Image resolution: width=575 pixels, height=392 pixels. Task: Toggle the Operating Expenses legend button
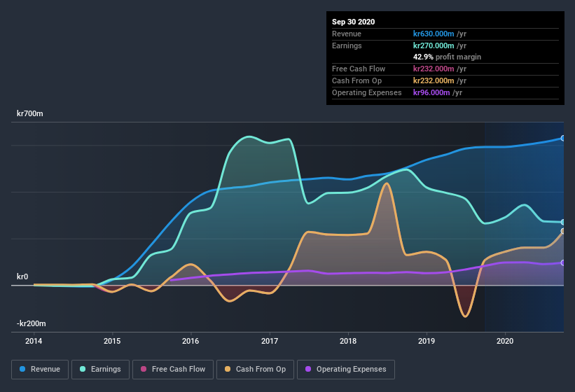point(346,369)
